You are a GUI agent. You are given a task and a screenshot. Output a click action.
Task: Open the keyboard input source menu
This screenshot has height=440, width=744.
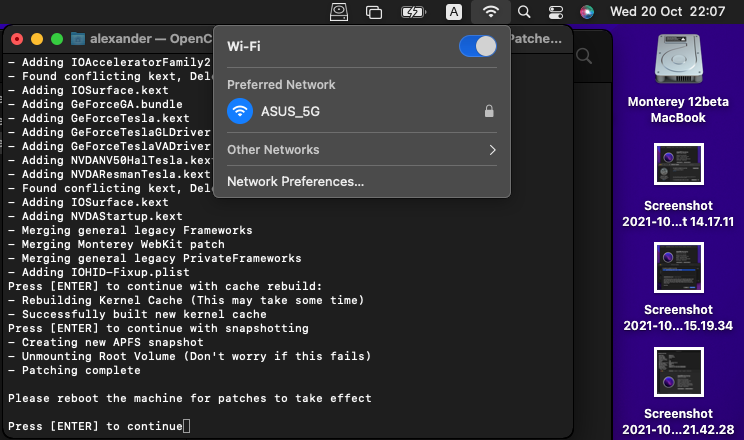coord(453,12)
